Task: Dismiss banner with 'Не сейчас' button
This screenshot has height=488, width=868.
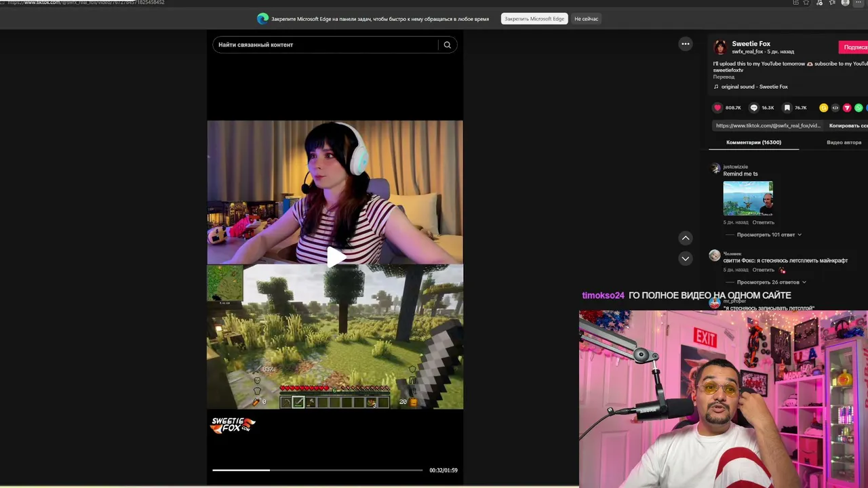Action: [586, 19]
